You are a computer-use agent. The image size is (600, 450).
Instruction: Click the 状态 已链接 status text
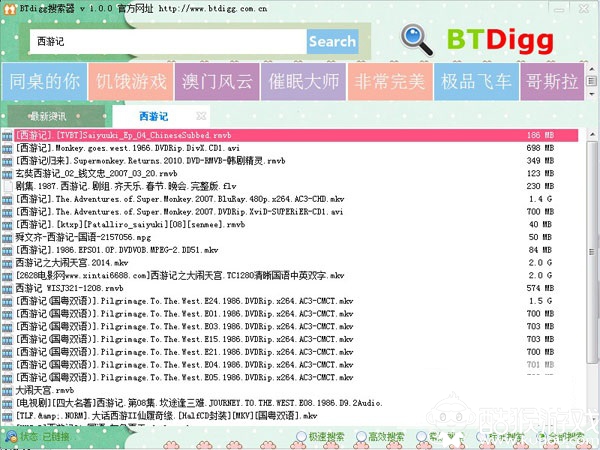45,437
